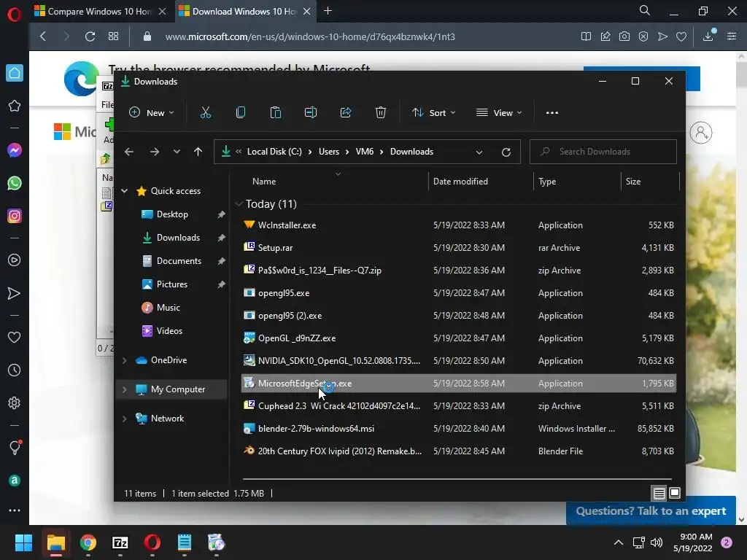The height and width of the screenshot is (560, 747).
Task: Reload the Microsoft page in Opera
Action: (90, 36)
